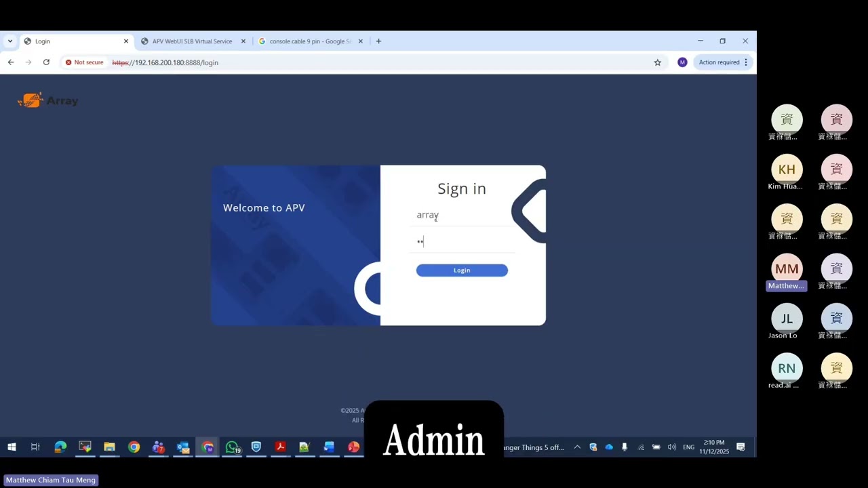Expand the tab search dropdown
This screenshot has height=488, width=868.
9,41
